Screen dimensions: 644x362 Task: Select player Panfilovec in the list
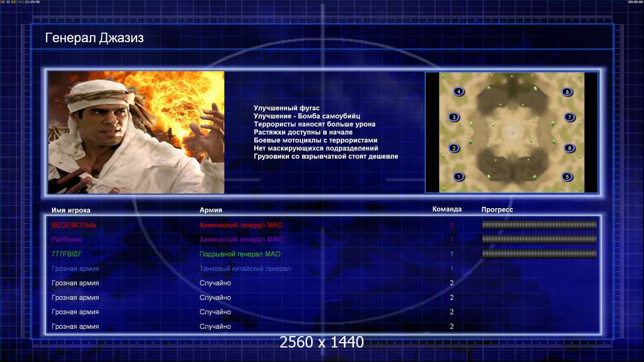click(67, 240)
